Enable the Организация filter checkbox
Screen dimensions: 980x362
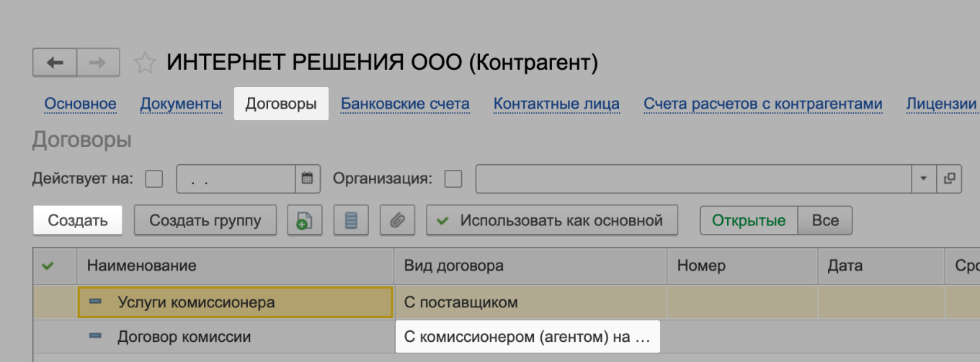coord(453,178)
